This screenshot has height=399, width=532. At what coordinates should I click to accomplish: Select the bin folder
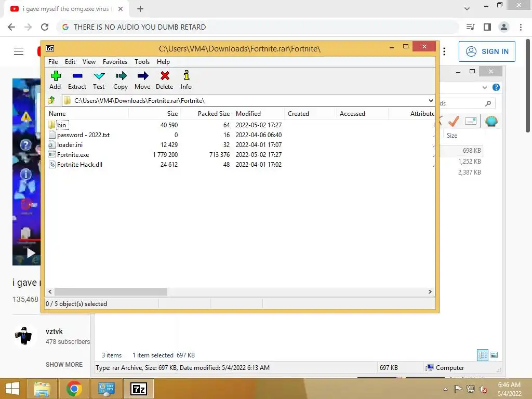61,125
